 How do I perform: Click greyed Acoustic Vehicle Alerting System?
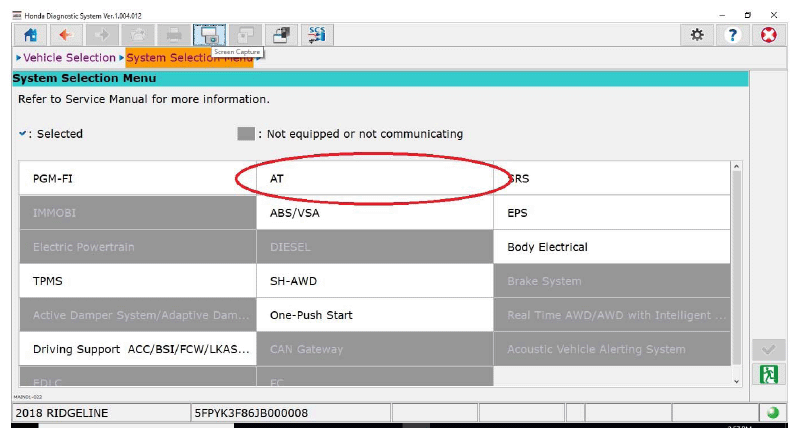(x=611, y=349)
